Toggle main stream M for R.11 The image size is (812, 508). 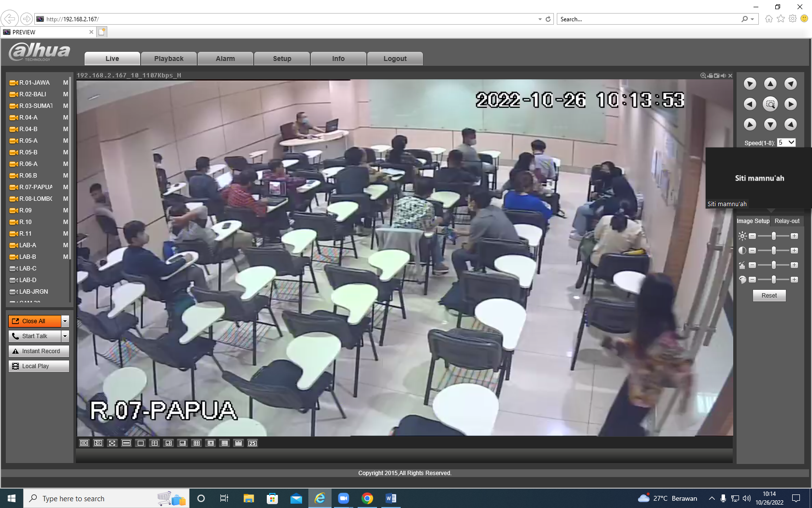tap(66, 234)
